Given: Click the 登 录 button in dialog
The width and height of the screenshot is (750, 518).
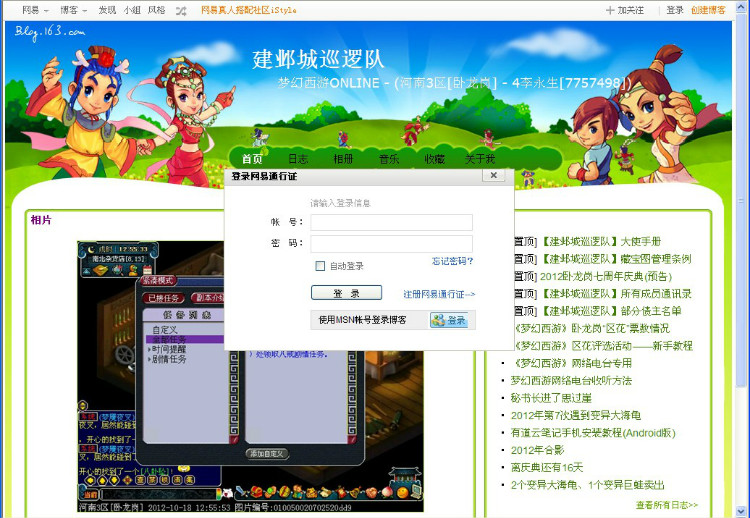Looking at the screenshot, I should [346, 293].
